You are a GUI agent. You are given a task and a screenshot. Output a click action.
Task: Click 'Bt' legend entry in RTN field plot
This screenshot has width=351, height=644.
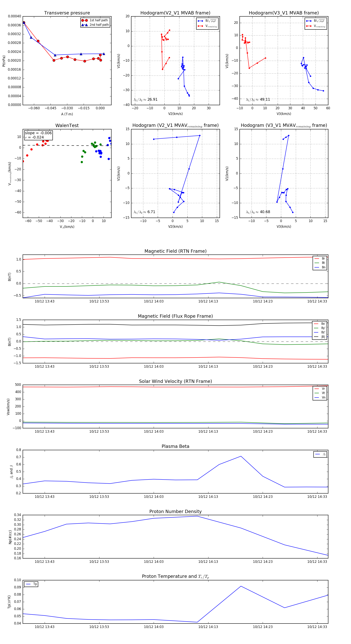tap(320, 263)
